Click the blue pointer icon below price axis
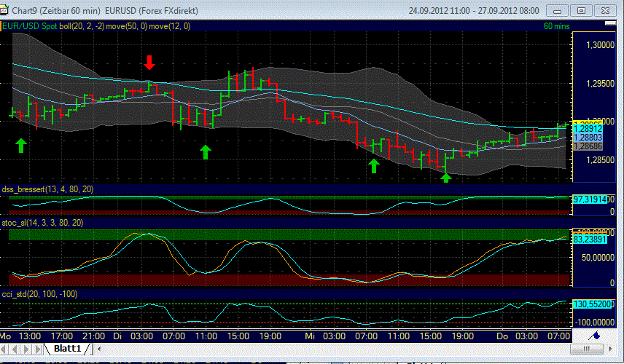 pyautogui.click(x=596, y=336)
